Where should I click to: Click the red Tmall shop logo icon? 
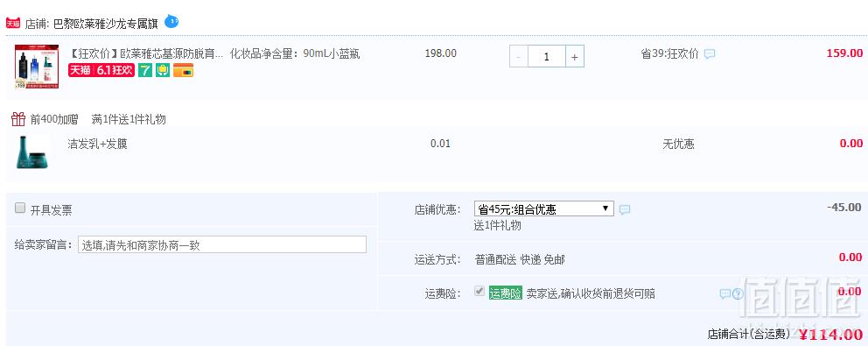(x=13, y=24)
